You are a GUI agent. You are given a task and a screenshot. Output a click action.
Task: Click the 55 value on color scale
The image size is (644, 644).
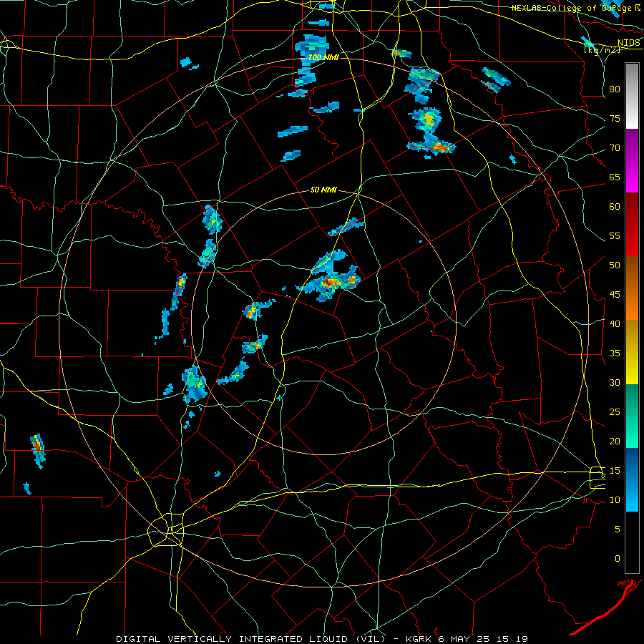(615, 235)
